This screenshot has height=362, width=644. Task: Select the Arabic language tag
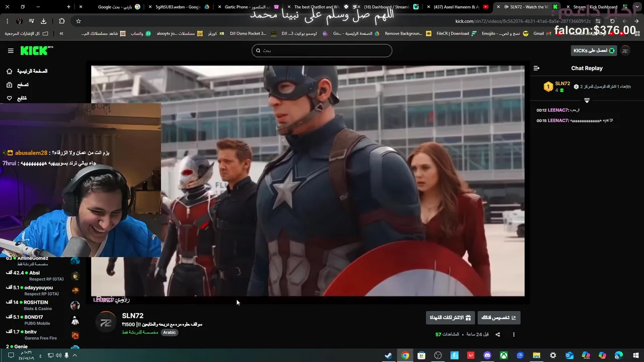pyautogui.click(x=170, y=332)
